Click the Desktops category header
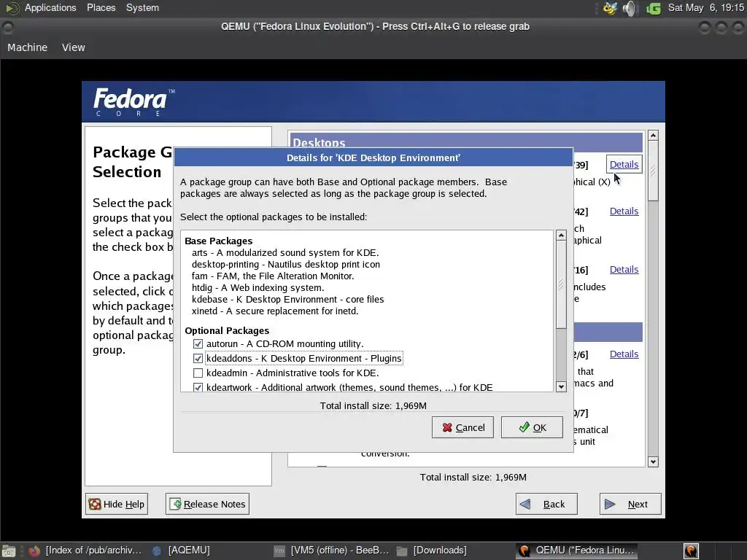 tap(466, 143)
